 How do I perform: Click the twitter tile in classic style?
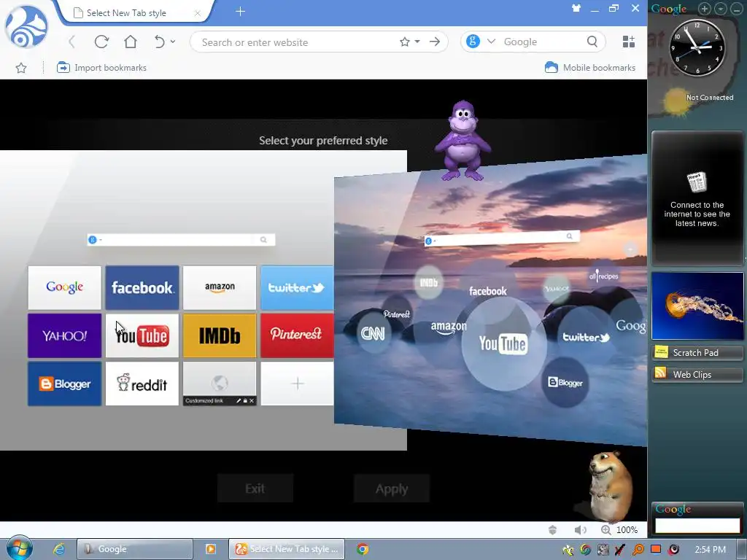coord(297,287)
